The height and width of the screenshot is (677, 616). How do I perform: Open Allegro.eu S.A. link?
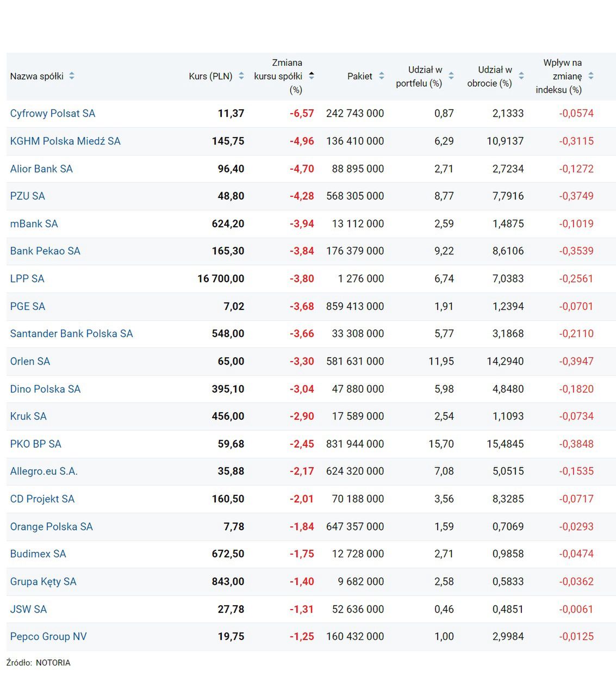tap(44, 471)
